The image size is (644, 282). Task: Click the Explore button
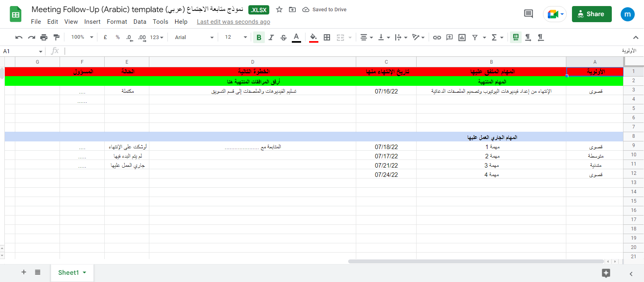click(x=606, y=273)
